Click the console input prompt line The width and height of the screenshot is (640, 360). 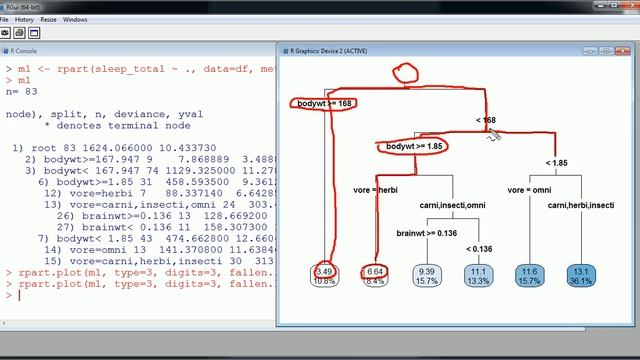click(x=138, y=296)
